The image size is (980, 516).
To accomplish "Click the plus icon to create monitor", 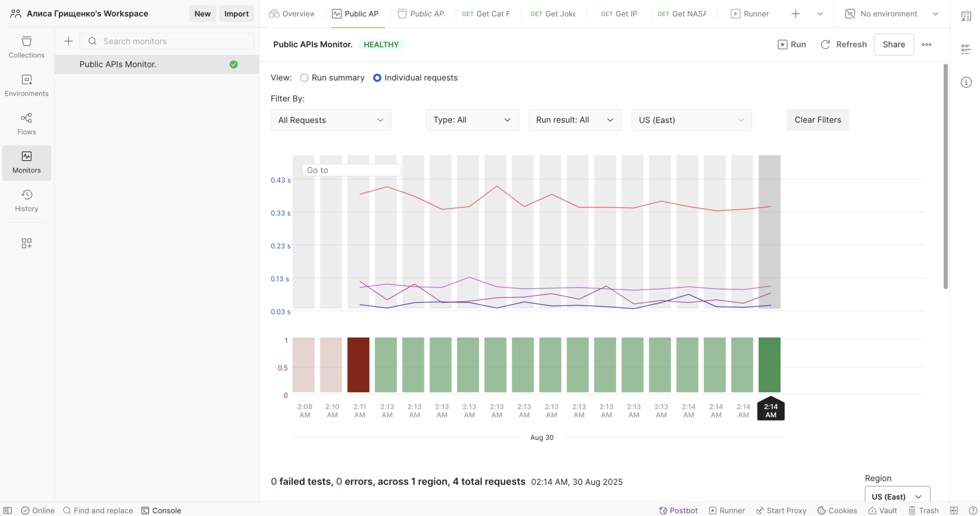I will point(69,41).
